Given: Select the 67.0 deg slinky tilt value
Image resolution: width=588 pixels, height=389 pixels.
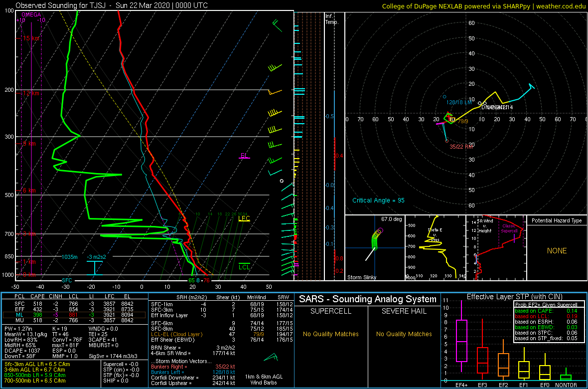Looking at the screenshot, I should [x=392, y=219].
